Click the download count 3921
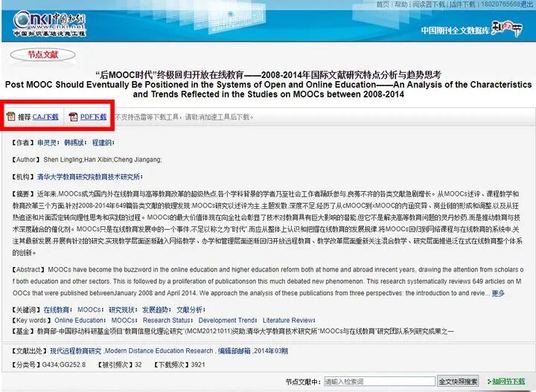The width and height of the screenshot is (536, 392). pyautogui.click(x=198, y=364)
